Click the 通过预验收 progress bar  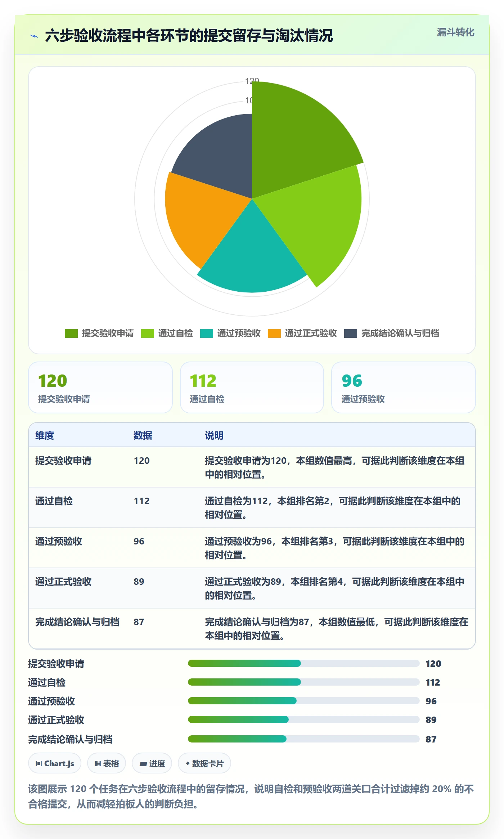click(x=304, y=701)
